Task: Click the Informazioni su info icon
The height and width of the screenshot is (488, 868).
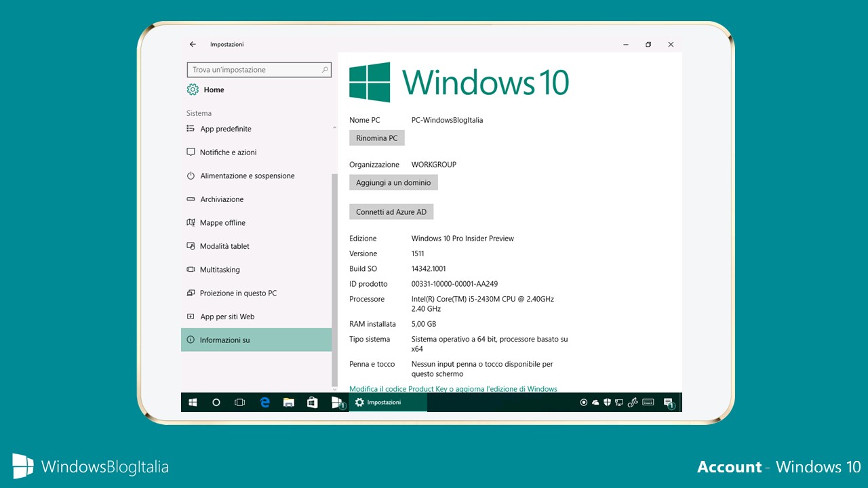Action: click(191, 340)
